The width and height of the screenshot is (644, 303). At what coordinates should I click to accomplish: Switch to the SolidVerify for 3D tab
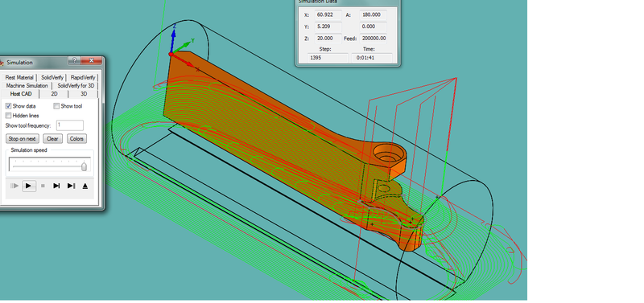(76, 86)
